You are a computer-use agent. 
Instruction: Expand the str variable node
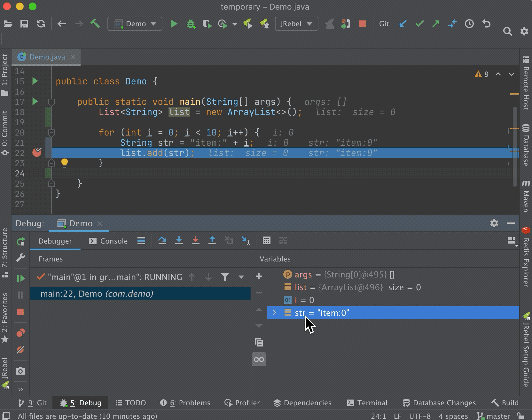[274, 313]
